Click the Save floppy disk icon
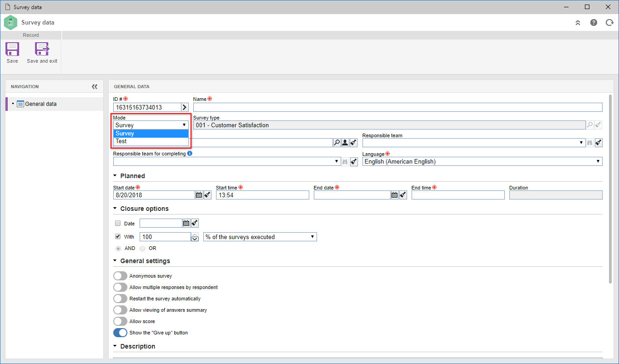The width and height of the screenshot is (619, 364). coord(12,49)
